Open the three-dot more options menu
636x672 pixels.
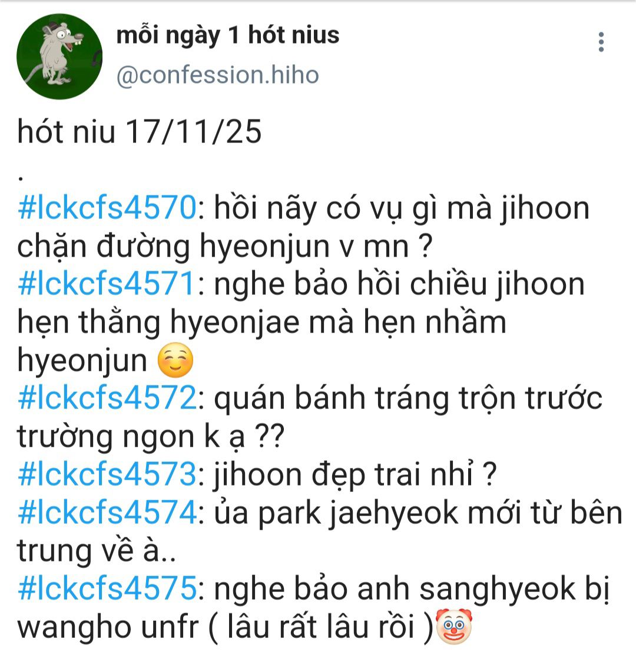tap(601, 42)
